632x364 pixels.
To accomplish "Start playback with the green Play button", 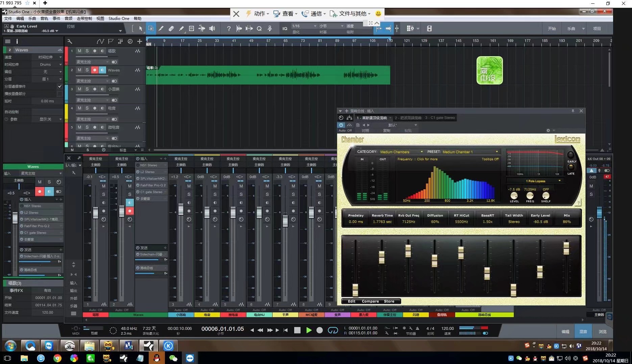I will click(x=309, y=330).
